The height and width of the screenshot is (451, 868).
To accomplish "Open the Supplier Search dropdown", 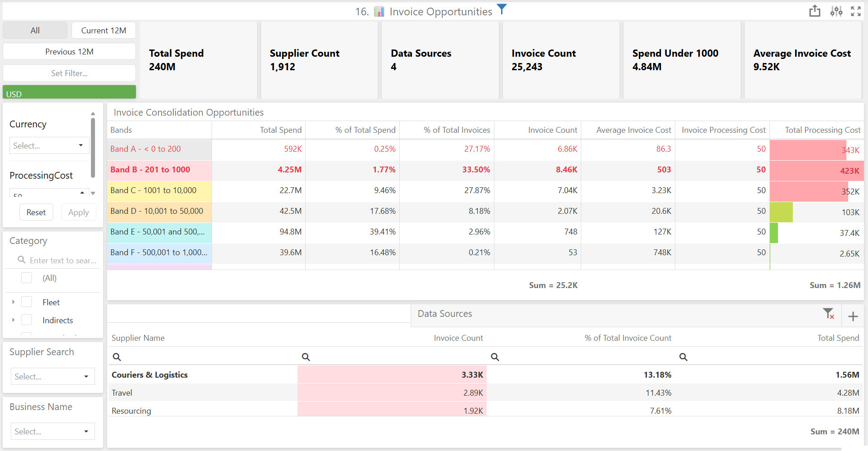I will click(x=53, y=376).
